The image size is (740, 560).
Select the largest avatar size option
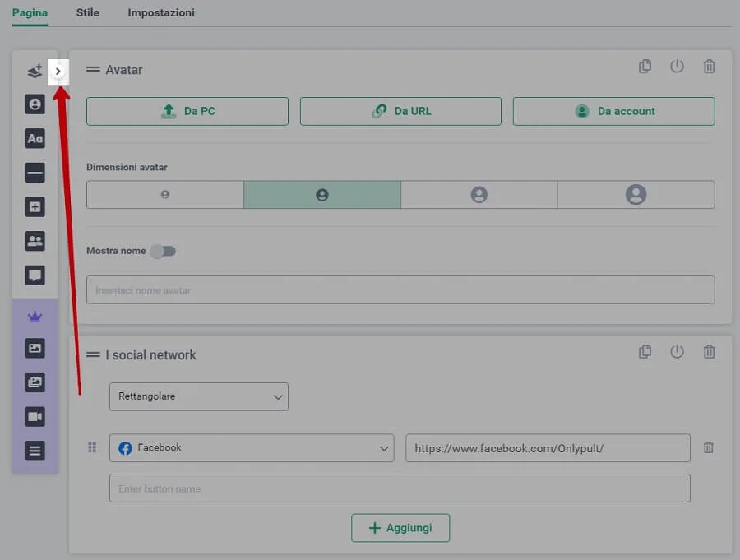[636, 195]
